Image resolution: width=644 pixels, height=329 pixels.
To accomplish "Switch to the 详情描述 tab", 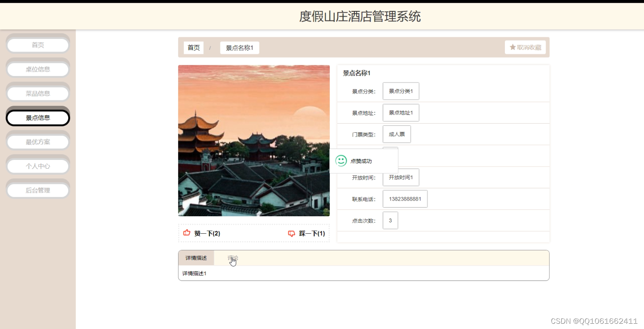I will (196, 258).
